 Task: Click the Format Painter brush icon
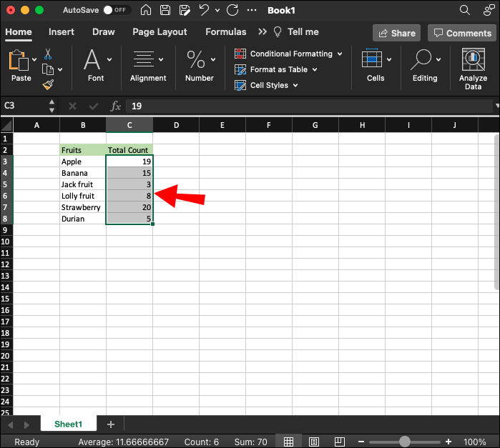tap(48, 84)
